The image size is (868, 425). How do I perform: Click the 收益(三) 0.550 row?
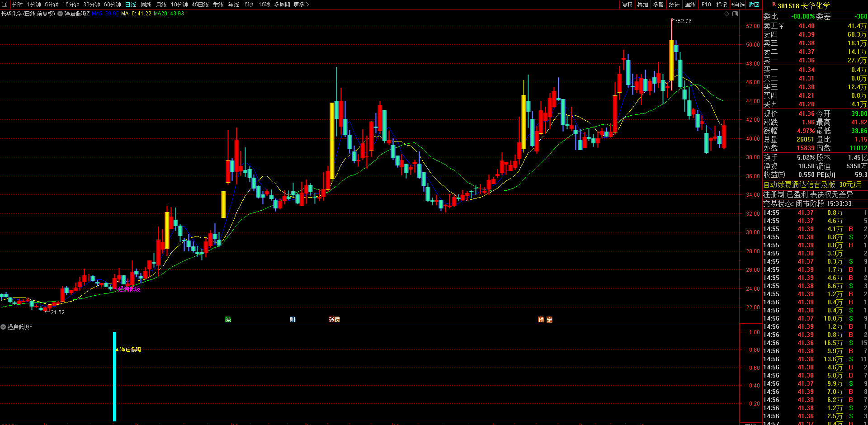pyautogui.click(x=789, y=175)
